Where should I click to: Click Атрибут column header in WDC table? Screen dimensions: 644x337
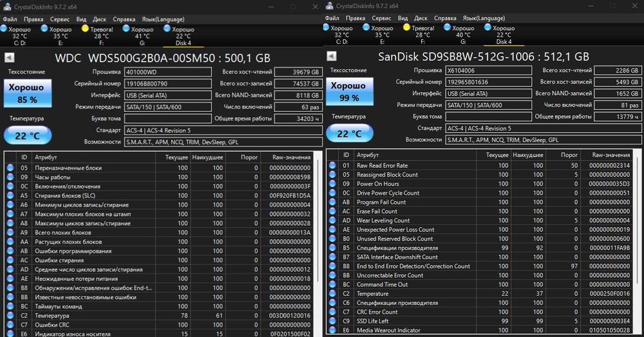(x=94, y=157)
